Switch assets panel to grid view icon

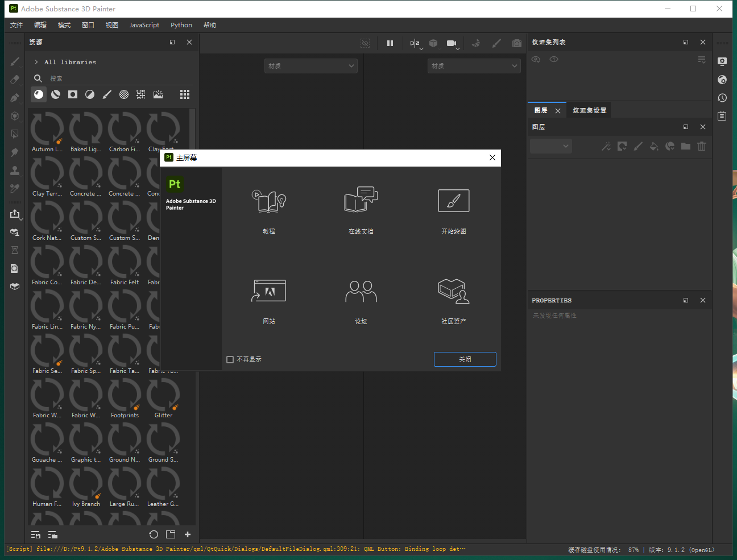(x=185, y=94)
